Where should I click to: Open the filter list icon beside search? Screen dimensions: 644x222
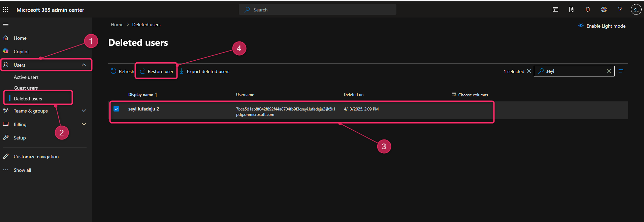tap(621, 71)
